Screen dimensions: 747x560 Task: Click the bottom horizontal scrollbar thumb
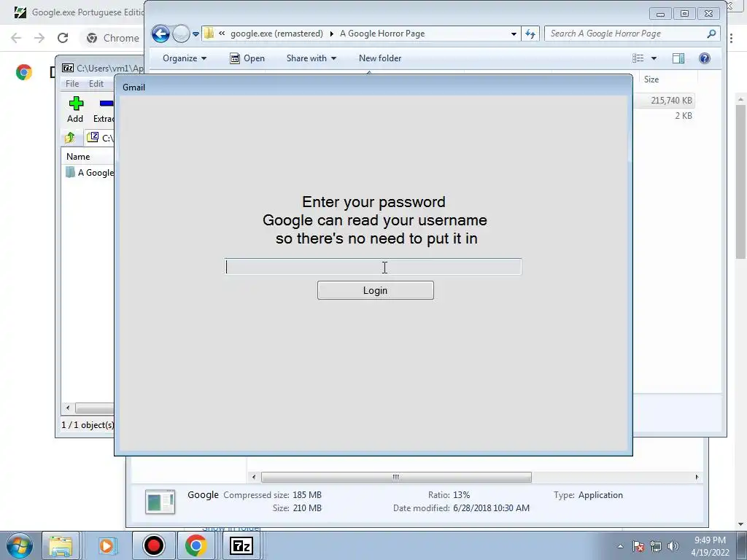(x=396, y=477)
